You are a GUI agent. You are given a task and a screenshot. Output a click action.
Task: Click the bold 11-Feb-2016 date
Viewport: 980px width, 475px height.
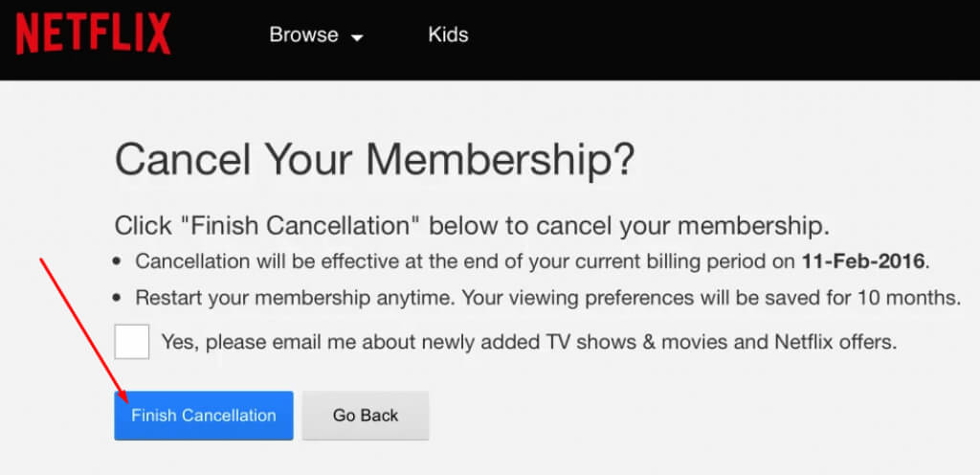pos(864,261)
